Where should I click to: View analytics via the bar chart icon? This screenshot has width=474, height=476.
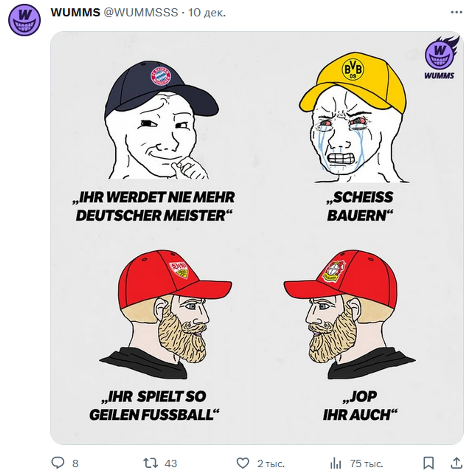point(335,463)
